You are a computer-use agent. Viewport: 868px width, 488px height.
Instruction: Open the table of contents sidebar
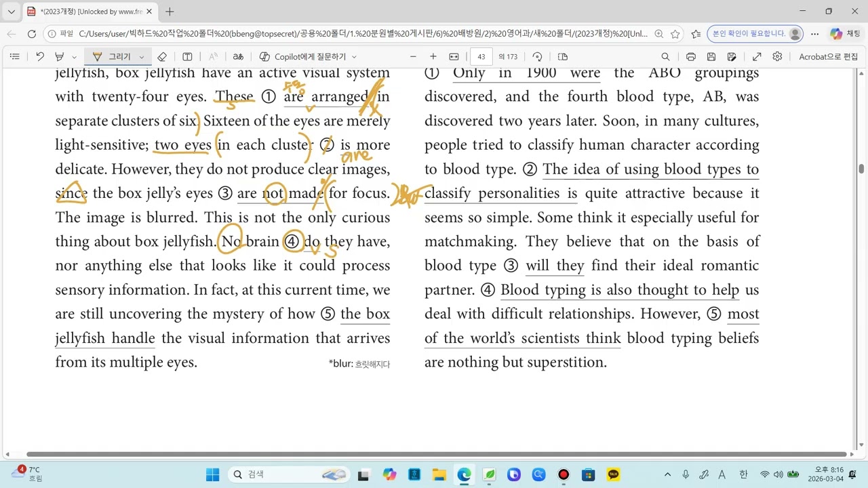[x=14, y=57]
